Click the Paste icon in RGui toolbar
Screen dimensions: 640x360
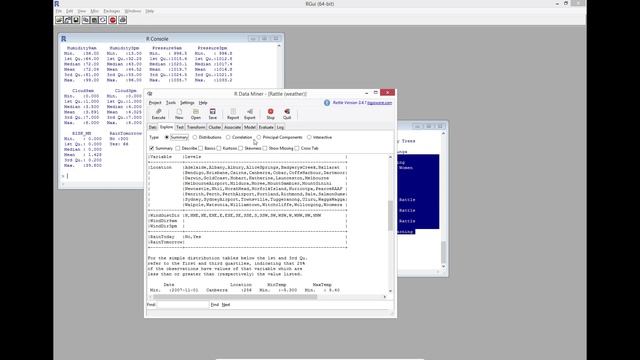pyautogui.click(x=94, y=20)
